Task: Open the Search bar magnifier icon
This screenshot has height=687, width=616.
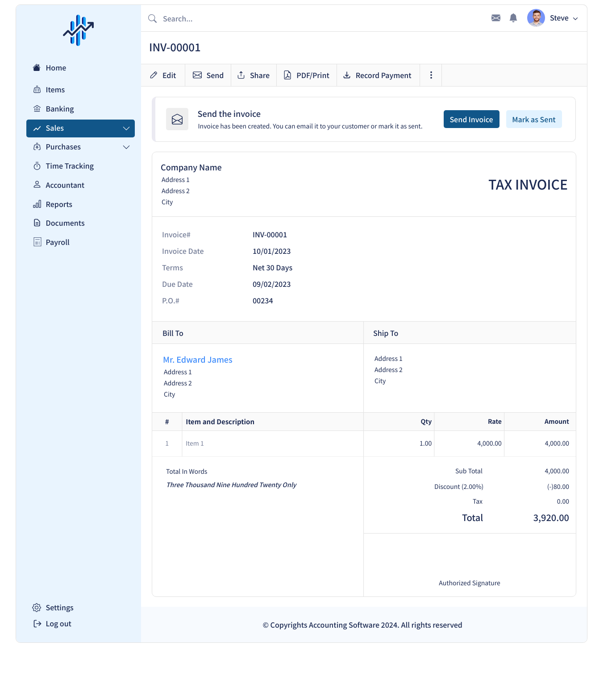Action: (152, 18)
